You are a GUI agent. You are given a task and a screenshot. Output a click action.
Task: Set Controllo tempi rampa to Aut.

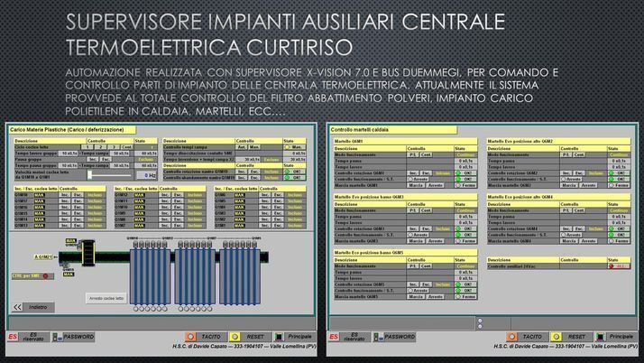(242, 147)
